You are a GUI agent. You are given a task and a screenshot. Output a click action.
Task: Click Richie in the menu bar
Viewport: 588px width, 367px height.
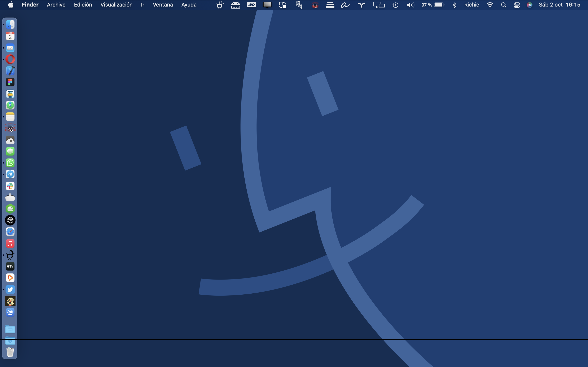(471, 5)
